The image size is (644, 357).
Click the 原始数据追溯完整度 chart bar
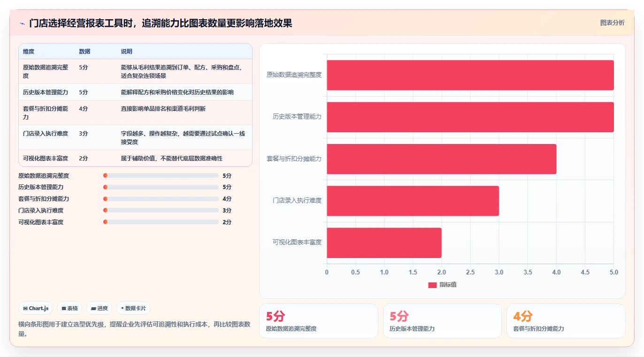click(470, 75)
